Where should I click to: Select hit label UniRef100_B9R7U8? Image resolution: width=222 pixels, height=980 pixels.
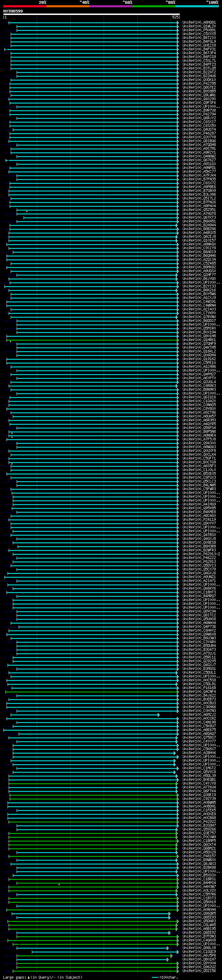pos(199,110)
